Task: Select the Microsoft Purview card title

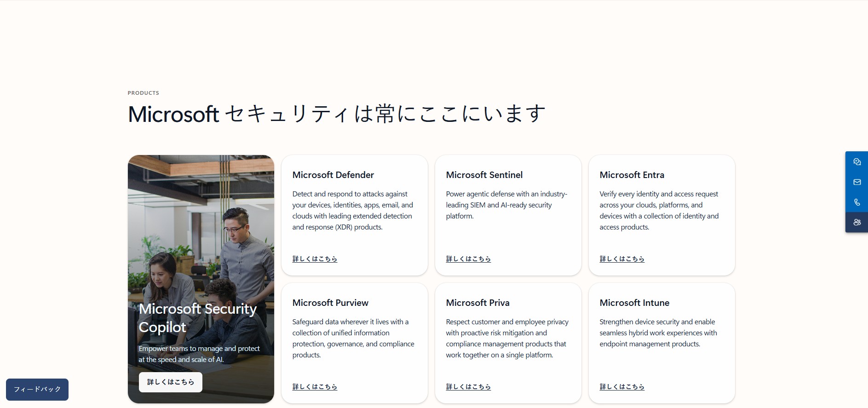Action: pyautogui.click(x=330, y=303)
